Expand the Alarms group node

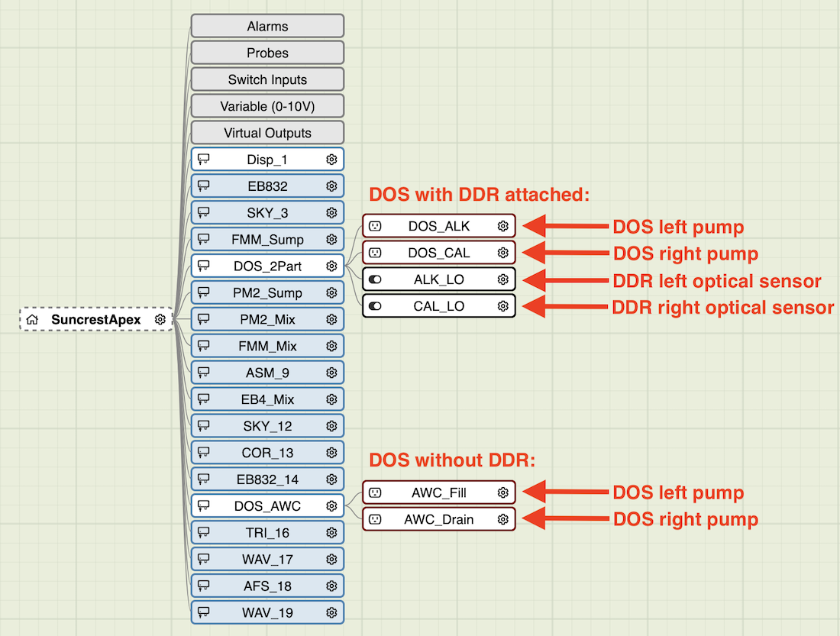[267, 26]
